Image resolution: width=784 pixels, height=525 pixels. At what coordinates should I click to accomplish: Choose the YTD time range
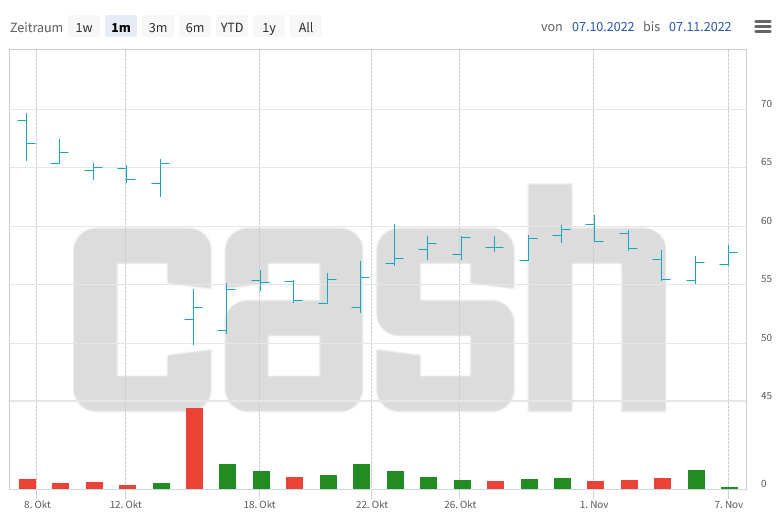(232, 27)
